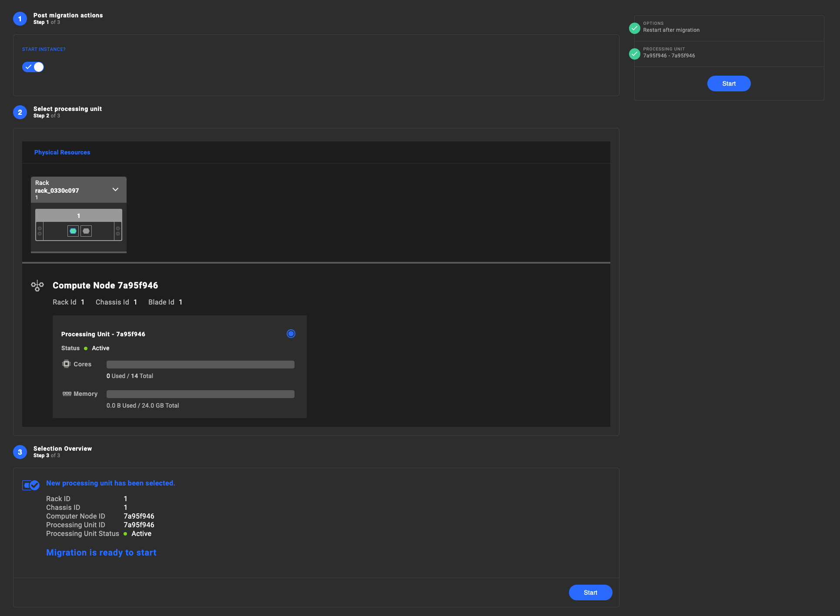Select Select Processing Unit Step 2 tab
The width and height of the screenshot is (840, 616).
click(67, 112)
